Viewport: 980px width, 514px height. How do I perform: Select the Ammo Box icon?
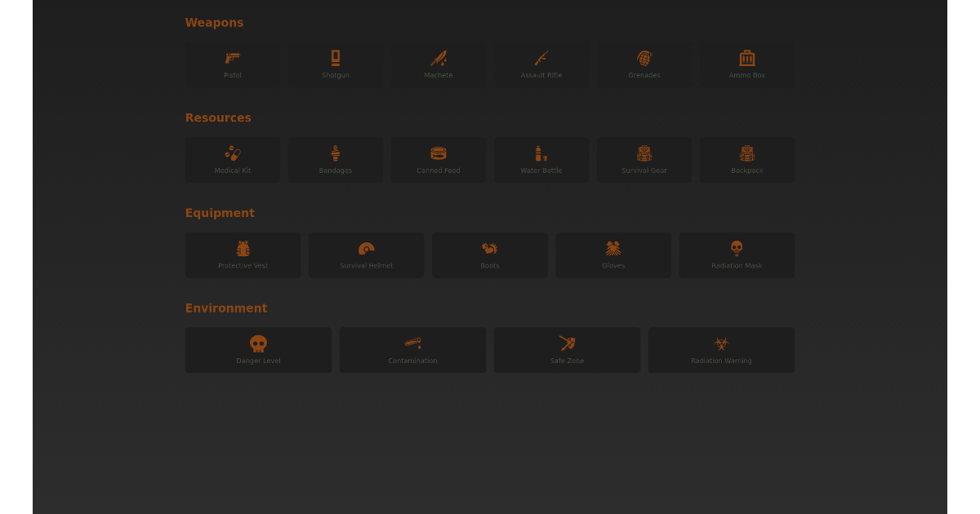point(746,65)
